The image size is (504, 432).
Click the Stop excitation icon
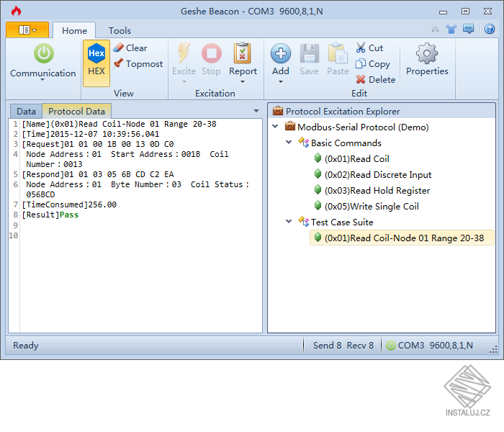pyautogui.click(x=211, y=53)
